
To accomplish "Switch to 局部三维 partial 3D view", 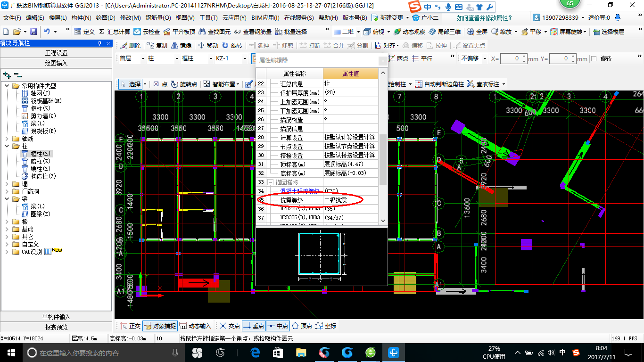I will (445, 32).
